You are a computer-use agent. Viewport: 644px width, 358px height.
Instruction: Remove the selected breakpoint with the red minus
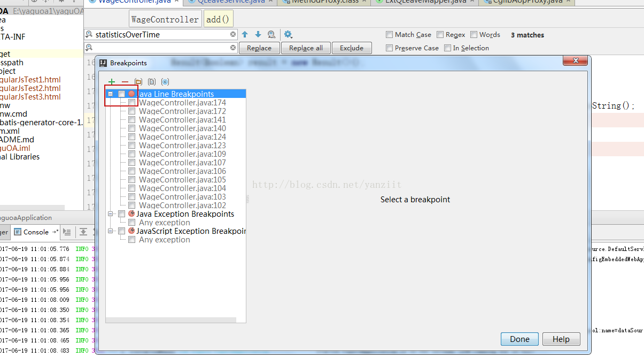click(x=125, y=82)
